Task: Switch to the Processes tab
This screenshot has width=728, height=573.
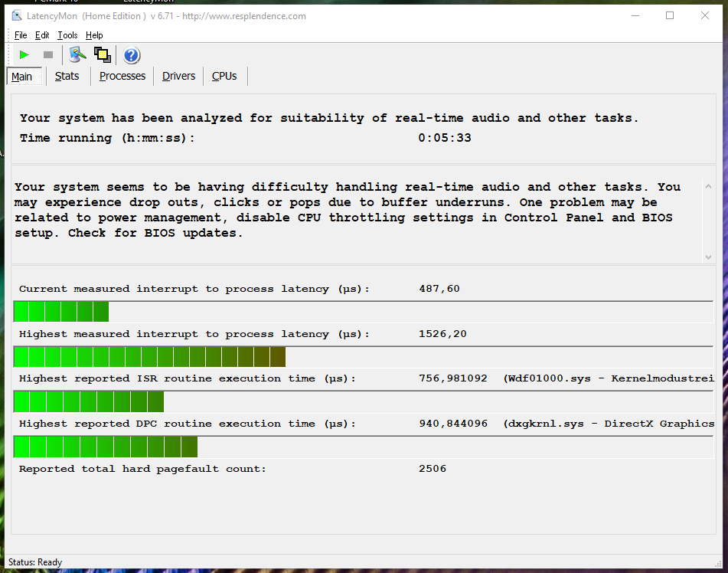Action: (x=122, y=76)
